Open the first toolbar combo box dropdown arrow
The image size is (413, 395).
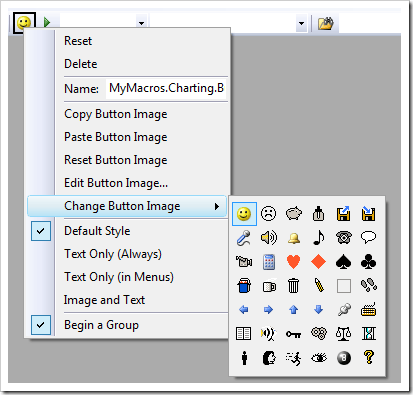[142, 23]
